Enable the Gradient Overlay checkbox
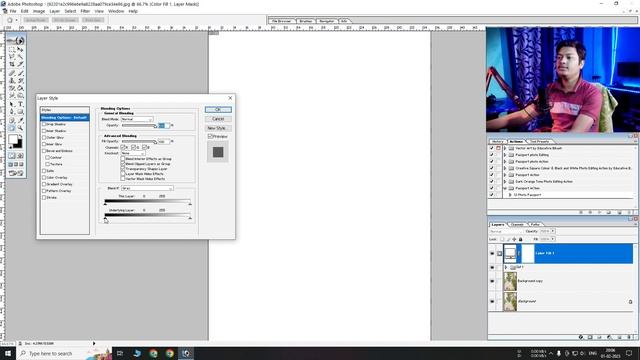 pyautogui.click(x=44, y=184)
